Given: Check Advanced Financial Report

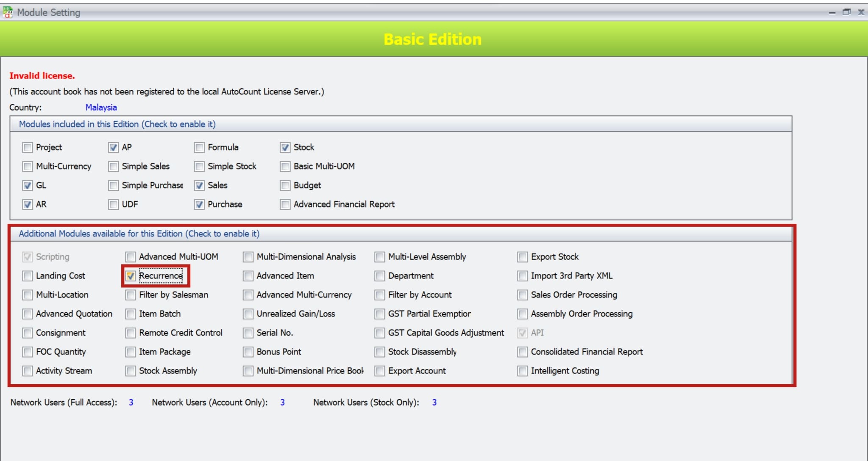Looking at the screenshot, I should click(x=284, y=204).
